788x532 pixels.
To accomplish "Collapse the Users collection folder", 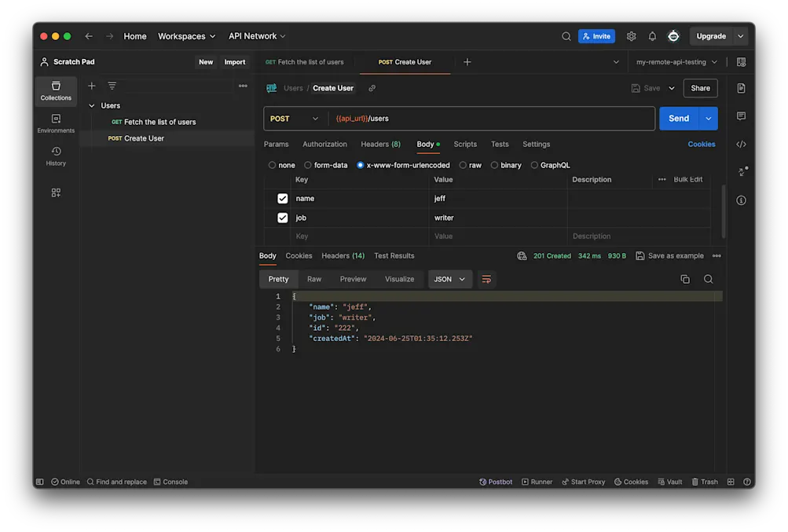I will coord(92,105).
